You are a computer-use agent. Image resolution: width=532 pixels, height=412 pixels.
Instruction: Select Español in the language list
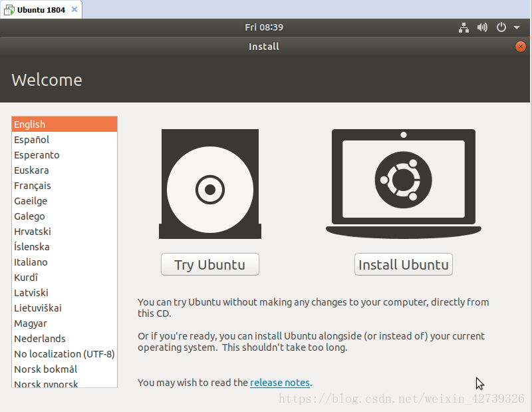(x=65, y=140)
